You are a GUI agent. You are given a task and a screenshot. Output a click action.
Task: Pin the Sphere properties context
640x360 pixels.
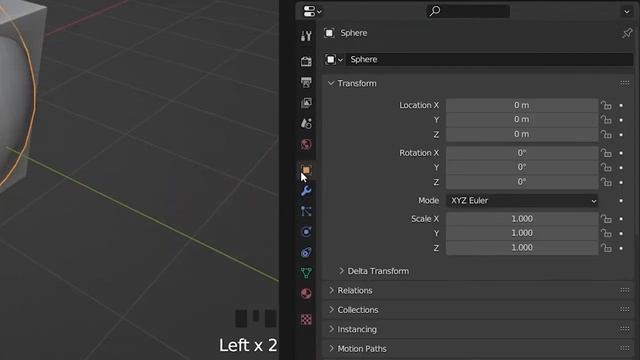point(627,33)
